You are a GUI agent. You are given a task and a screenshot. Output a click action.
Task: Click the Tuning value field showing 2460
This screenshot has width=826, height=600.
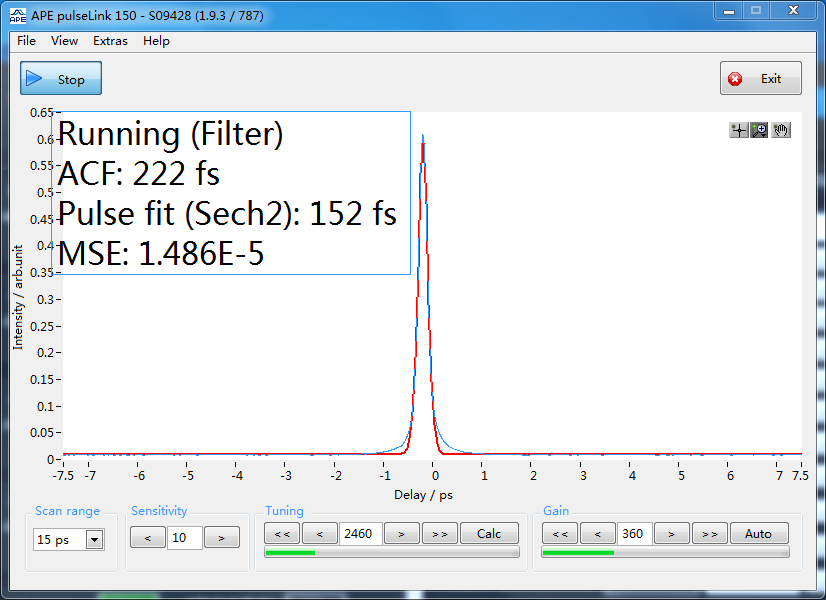tap(360, 534)
